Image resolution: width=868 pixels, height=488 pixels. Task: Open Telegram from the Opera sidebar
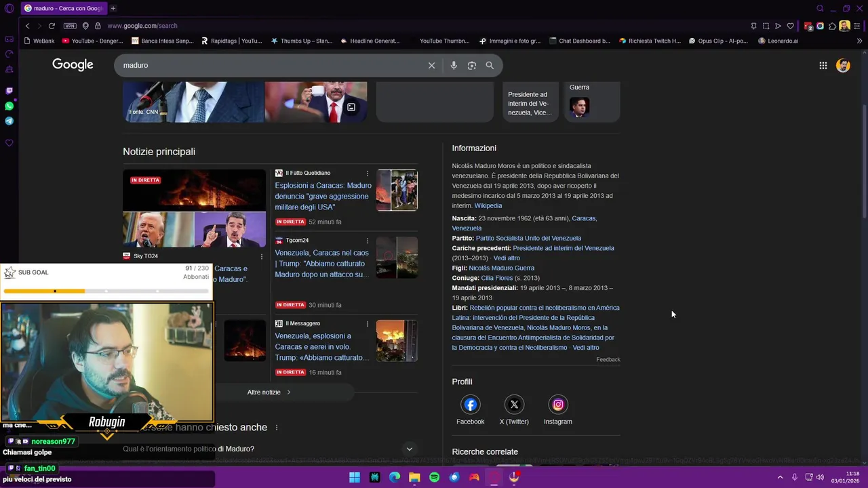pyautogui.click(x=9, y=121)
